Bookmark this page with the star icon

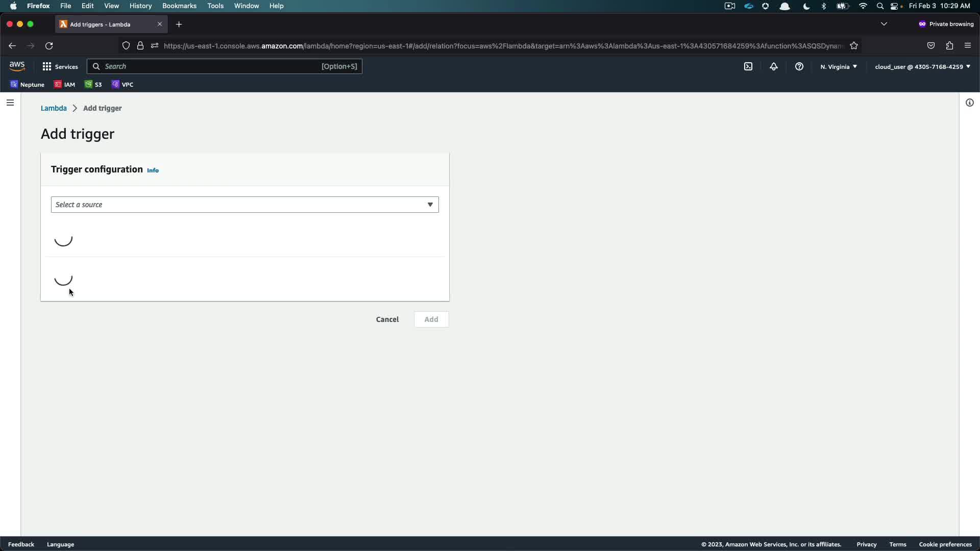pos(854,46)
